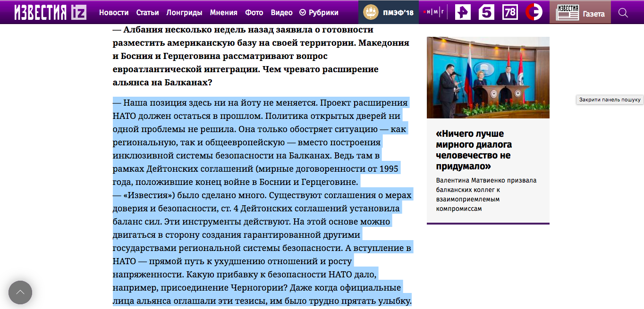
Task: Switch to the Статьи section
Action: 147,13
